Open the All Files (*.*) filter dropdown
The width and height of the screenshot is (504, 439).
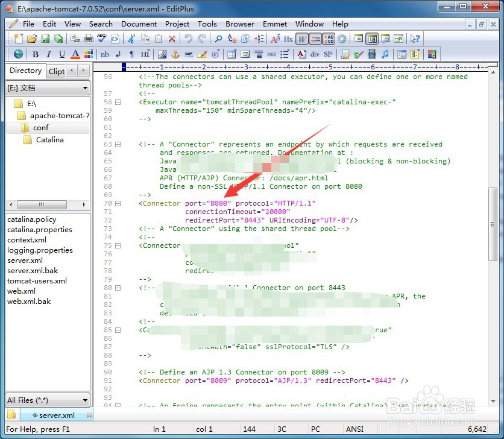pyautogui.click(x=48, y=400)
